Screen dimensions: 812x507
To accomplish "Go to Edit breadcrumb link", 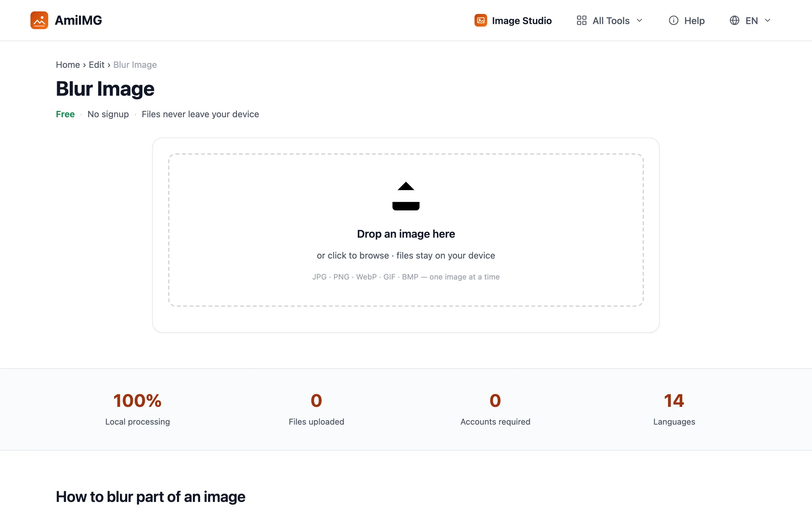I will [97, 65].
